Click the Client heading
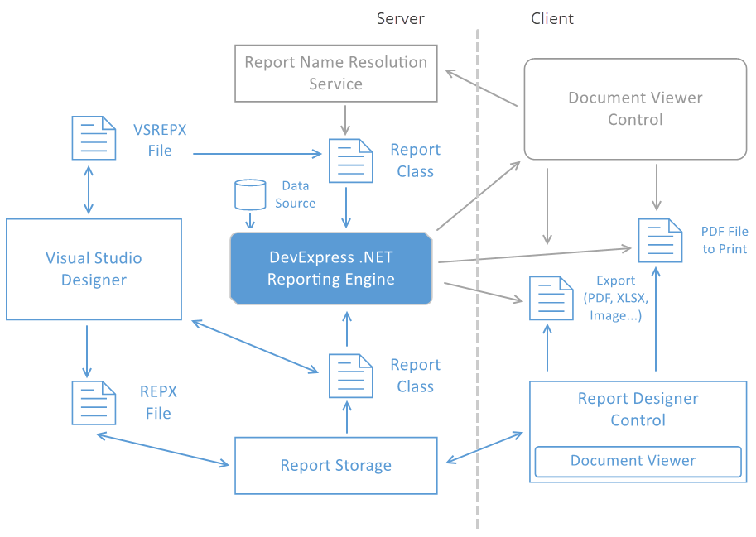 [552, 18]
